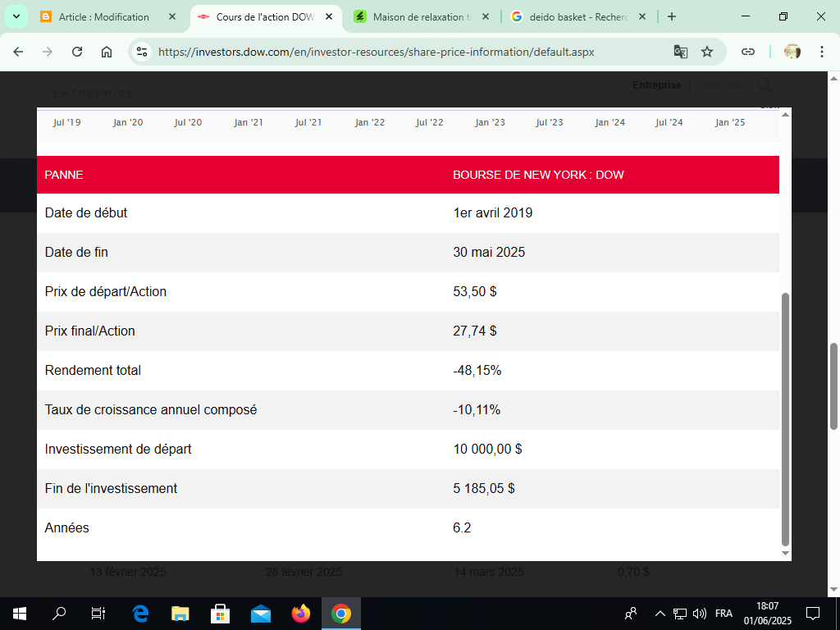Close the deido basket tab

641,16
